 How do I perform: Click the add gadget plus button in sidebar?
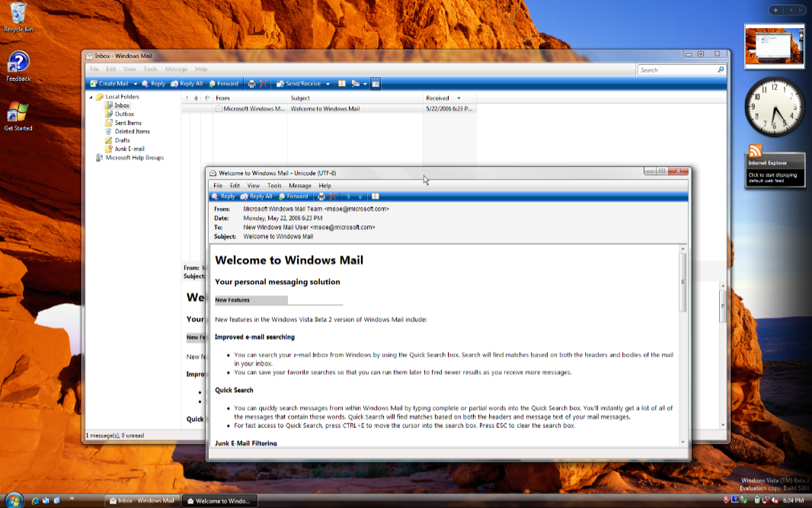[x=775, y=10]
